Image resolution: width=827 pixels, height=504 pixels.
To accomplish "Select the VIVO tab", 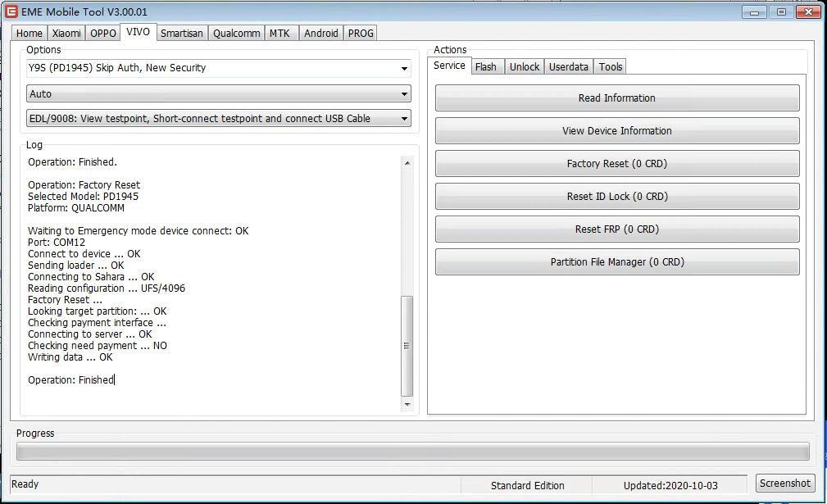I will click(139, 32).
